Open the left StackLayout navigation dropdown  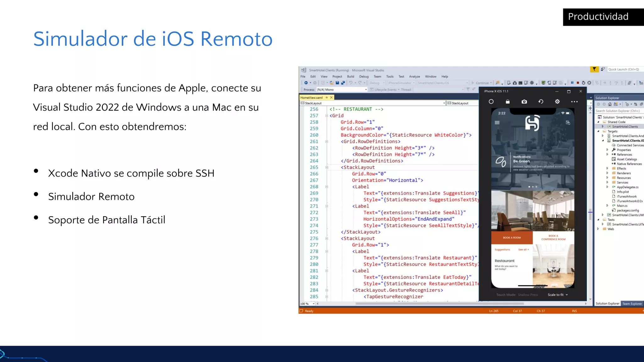[373, 103]
